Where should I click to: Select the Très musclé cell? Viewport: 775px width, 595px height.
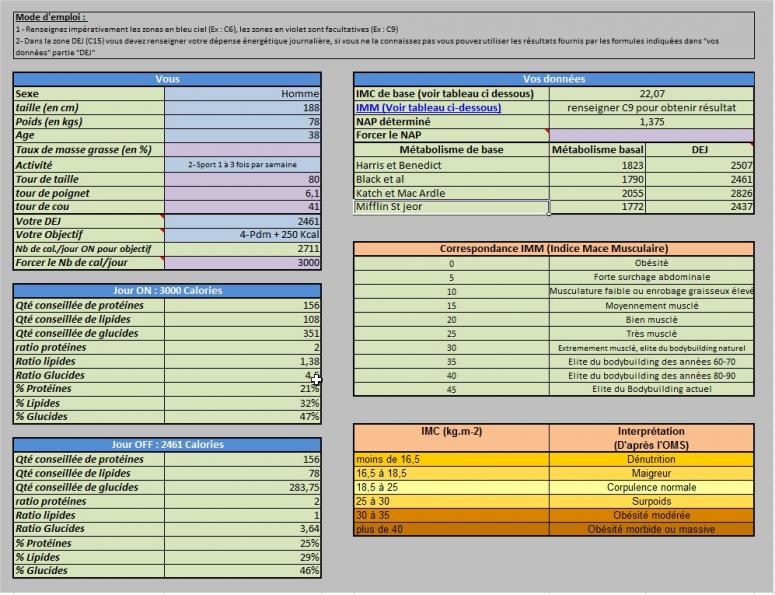point(651,334)
